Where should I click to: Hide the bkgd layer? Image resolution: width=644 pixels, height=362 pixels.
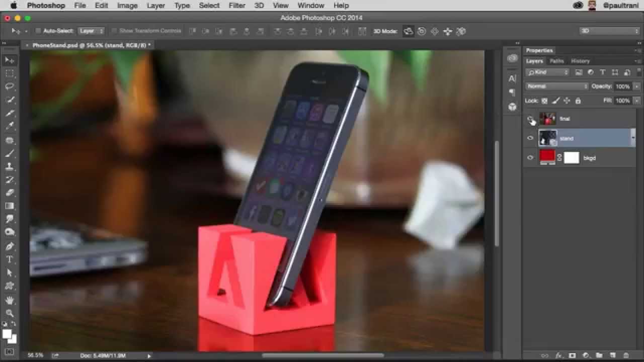tap(530, 158)
